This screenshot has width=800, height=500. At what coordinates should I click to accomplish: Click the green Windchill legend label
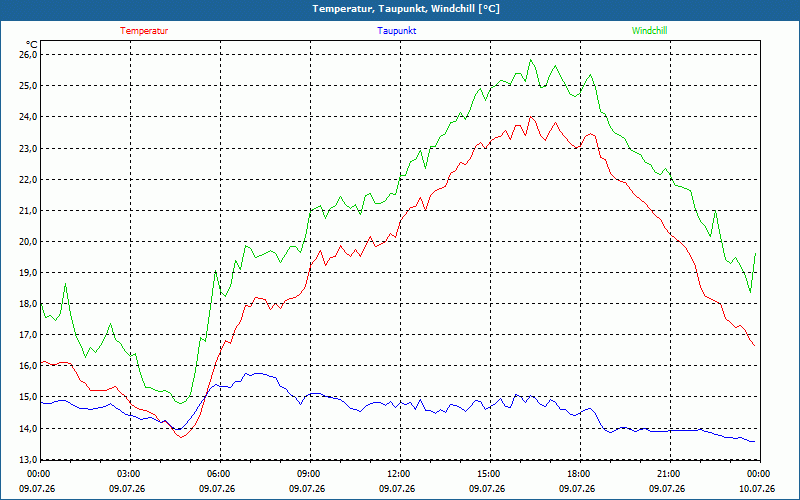point(649,31)
